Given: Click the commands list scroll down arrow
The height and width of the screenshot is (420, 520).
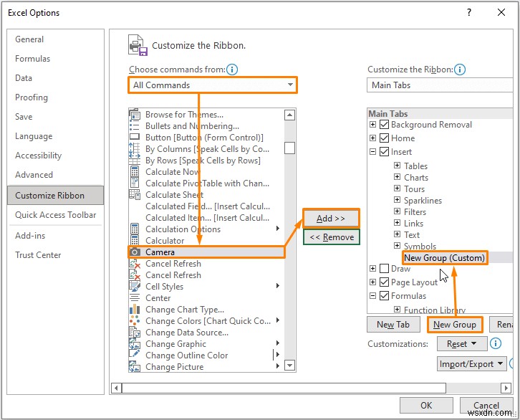Looking at the screenshot, I should pyautogui.click(x=290, y=366).
